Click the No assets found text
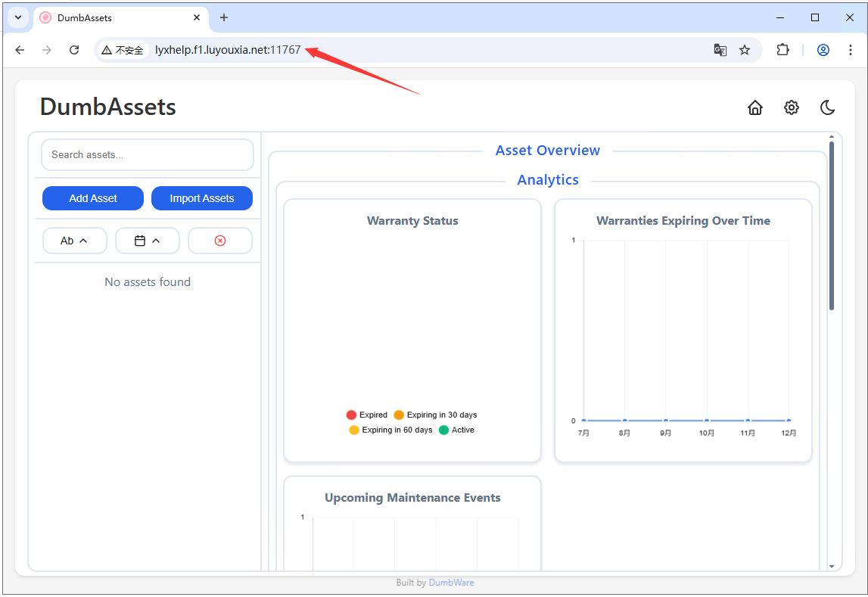868x597 pixels. tap(148, 282)
